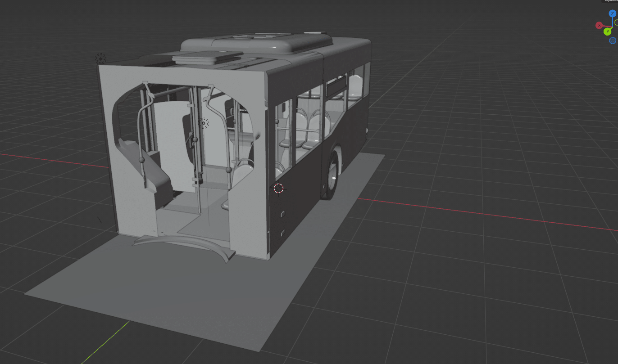Click the negative Y axis gizmo circle
Image resolution: width=618 pixels, height=364 pixels.
pyautogui.click(x=616, y=22)
